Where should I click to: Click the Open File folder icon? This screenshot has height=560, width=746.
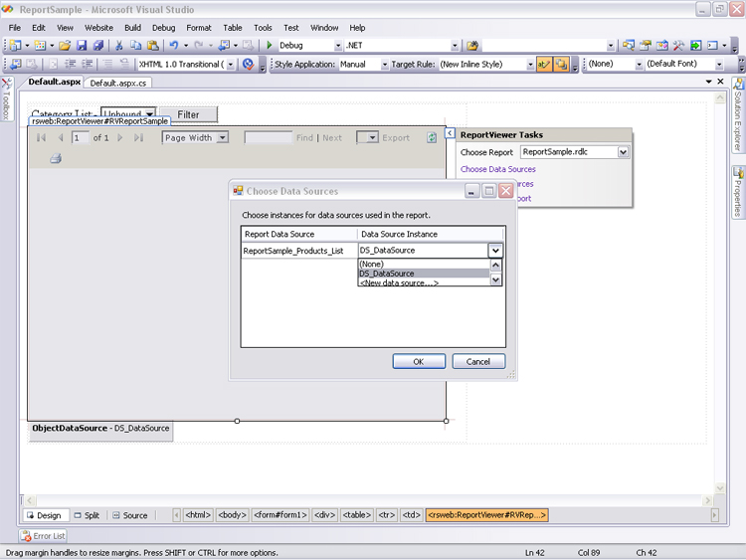(x=65, y=45)
